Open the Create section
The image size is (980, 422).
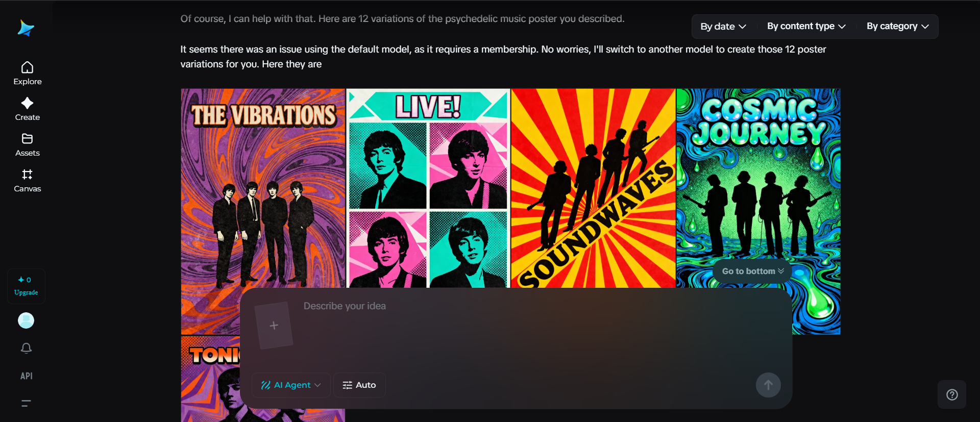click(x=28, y=109)
